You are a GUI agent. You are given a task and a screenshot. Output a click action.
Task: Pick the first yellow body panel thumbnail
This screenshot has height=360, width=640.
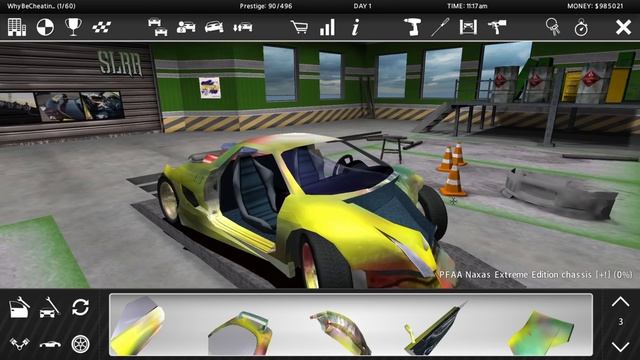pos(138,325)
